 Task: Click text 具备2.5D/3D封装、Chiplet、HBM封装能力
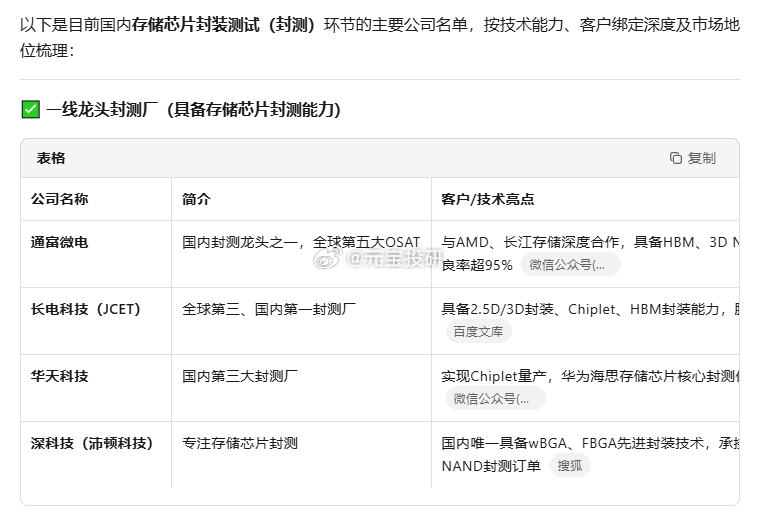580,309
